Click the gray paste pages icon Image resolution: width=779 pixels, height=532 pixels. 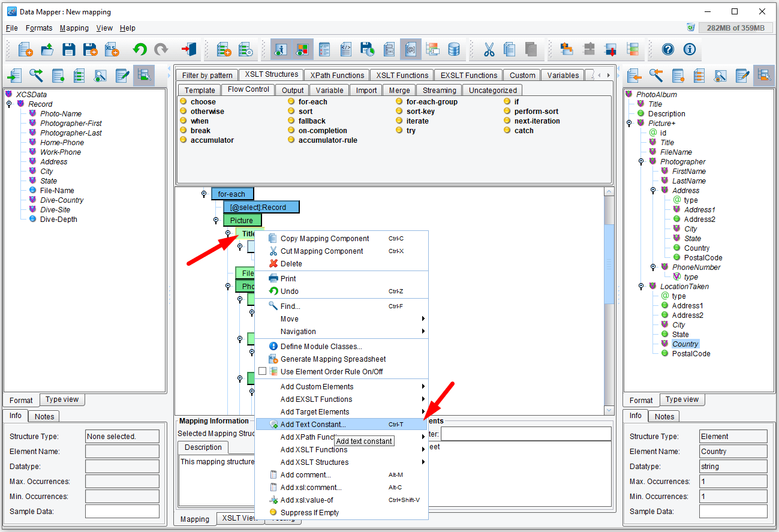(531, 49)
